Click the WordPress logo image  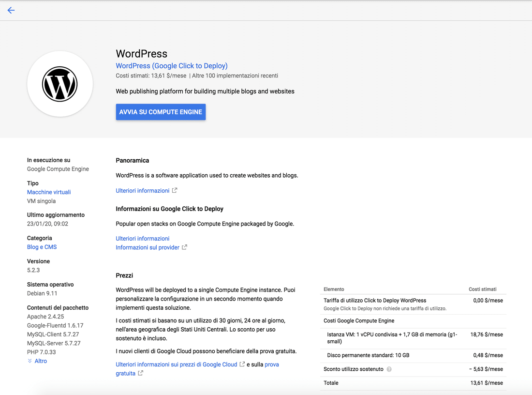tap(60, 84)
